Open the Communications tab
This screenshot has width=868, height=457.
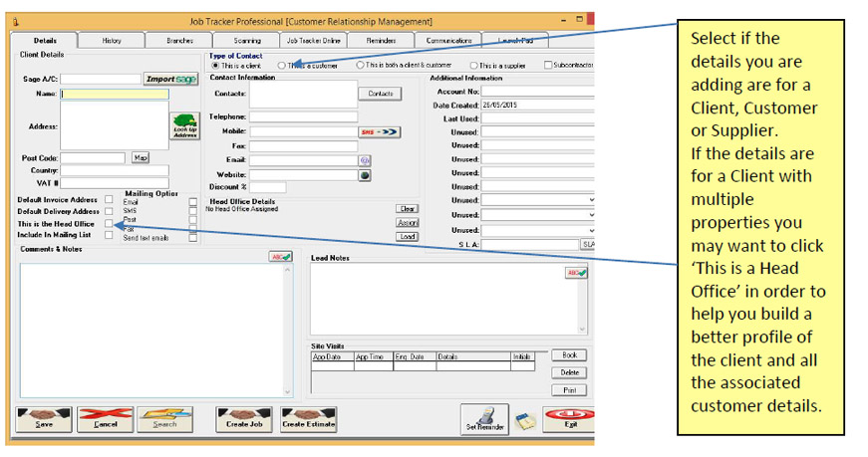click(448, 41)
